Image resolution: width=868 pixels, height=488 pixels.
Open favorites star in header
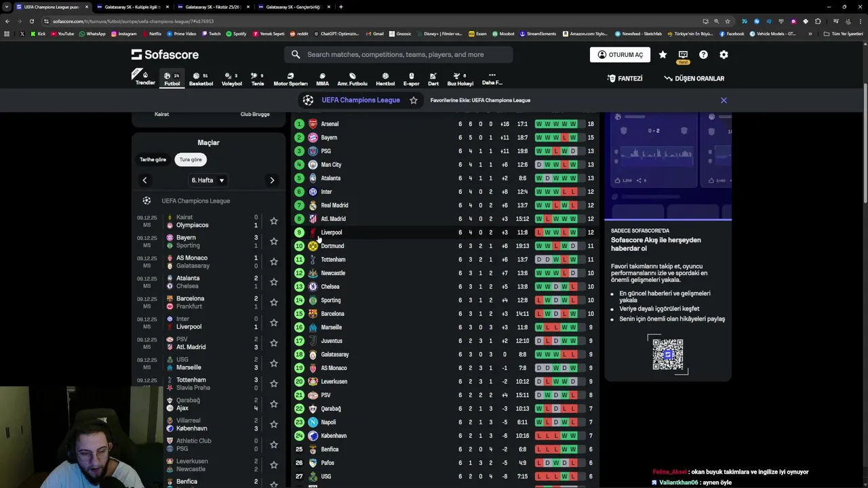[x=663, y=54]
